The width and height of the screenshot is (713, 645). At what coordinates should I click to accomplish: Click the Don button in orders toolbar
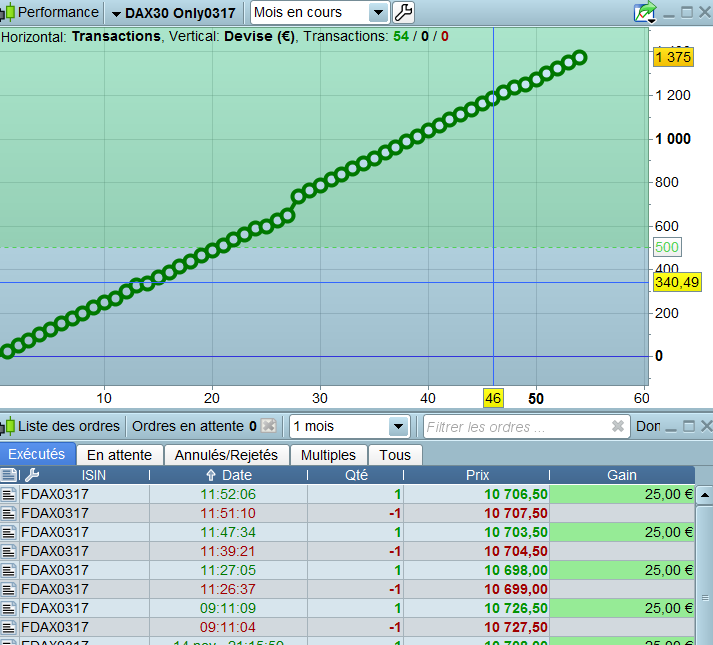coord(648,426)
